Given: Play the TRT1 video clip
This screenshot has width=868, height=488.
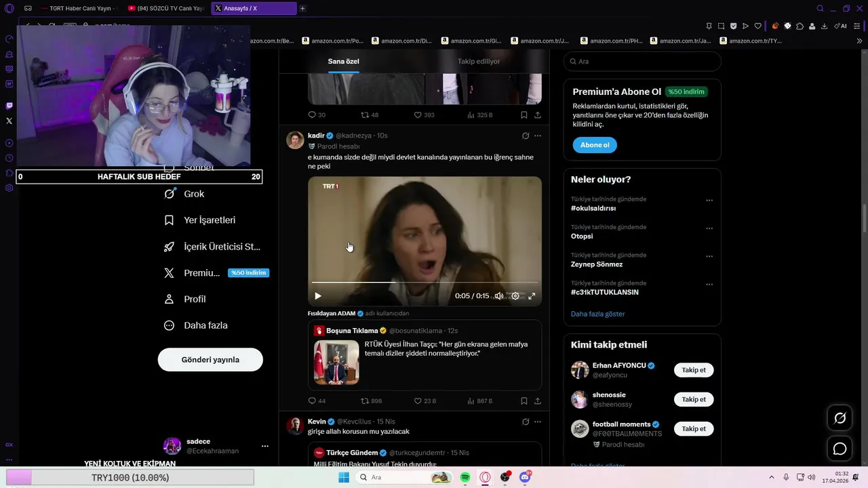Looking at the screenshot, I should 318,296.
